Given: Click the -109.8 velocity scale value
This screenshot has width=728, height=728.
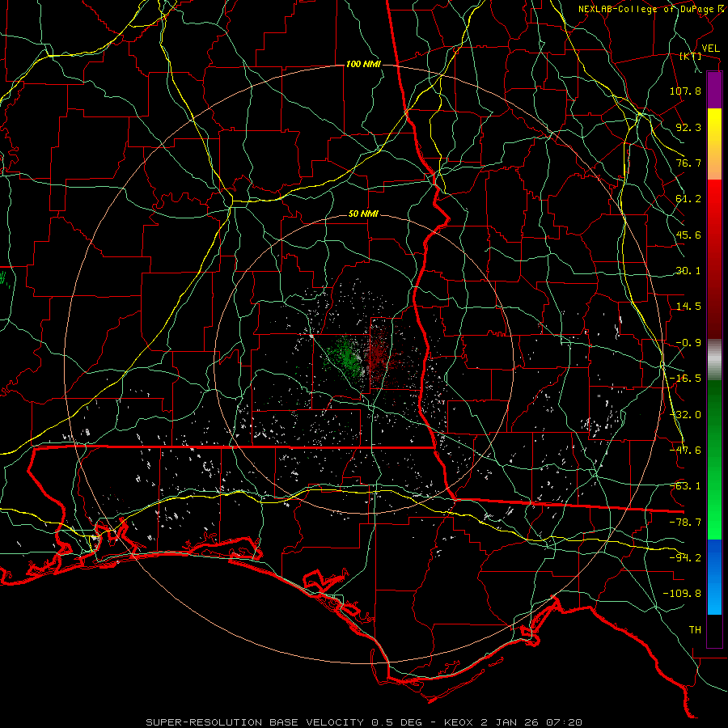Looking at the screenshot, I should click(682, 594).
